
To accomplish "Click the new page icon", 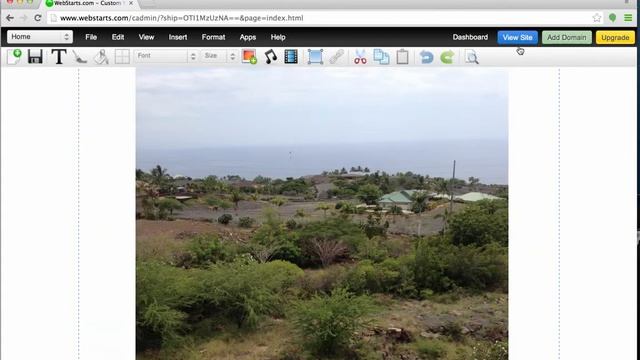I will pyautogui.click(x=14, y=56).
